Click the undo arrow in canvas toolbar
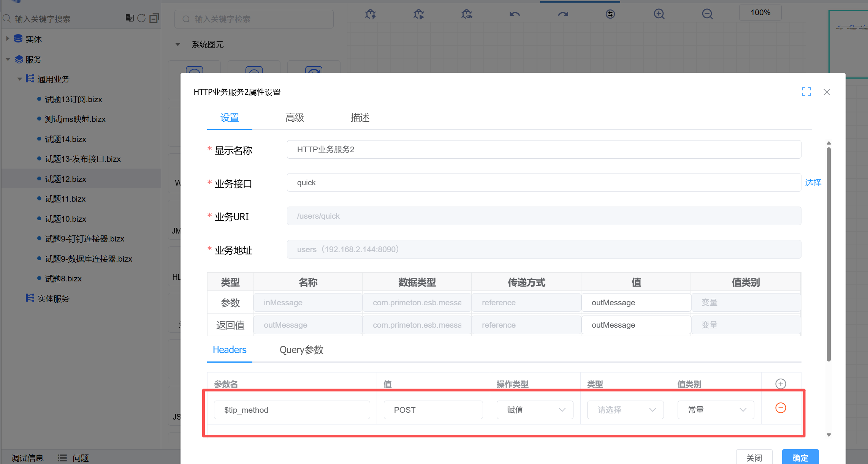Image resolution: width=868 pixels, height=464 pixels. [x=515, y=14]
